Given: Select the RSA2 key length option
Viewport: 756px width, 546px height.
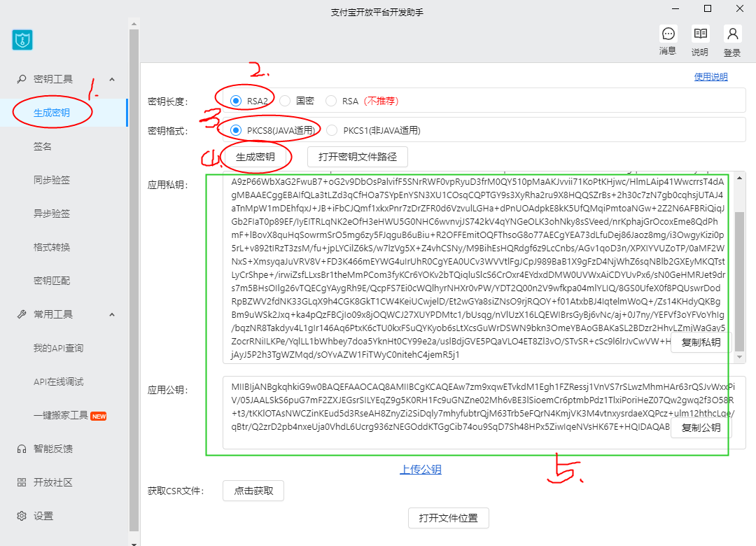Looking at the screenshot, I should click(236, 101).
